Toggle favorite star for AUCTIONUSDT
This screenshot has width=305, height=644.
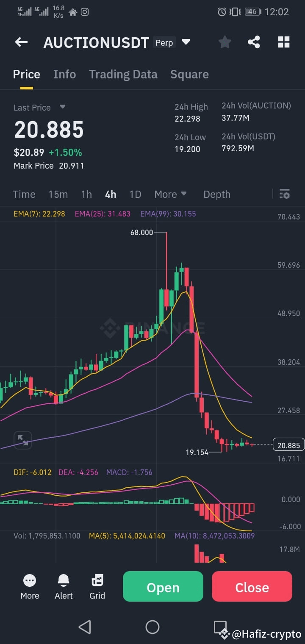(225, 42)
